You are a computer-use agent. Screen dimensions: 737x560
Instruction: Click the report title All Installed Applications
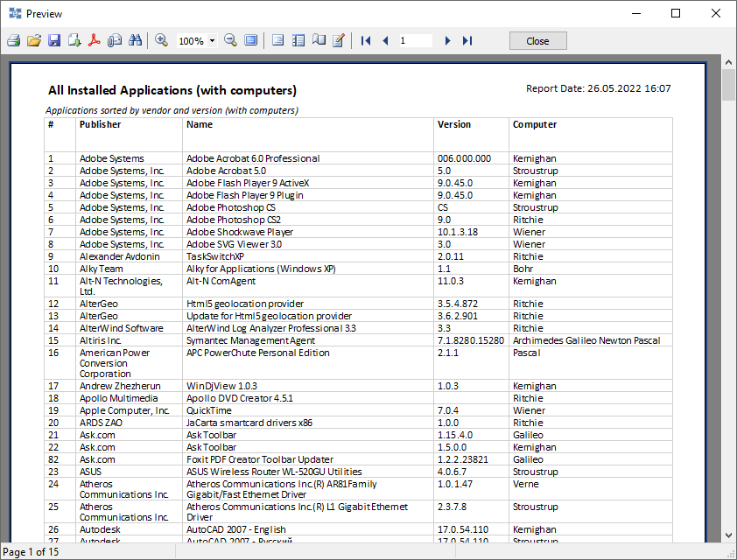(172, 90)
